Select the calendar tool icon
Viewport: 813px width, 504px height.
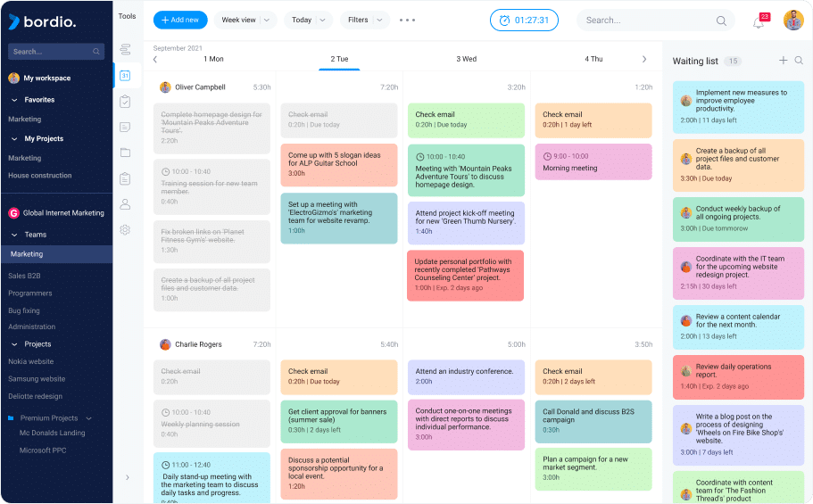[x=125, y=76]
